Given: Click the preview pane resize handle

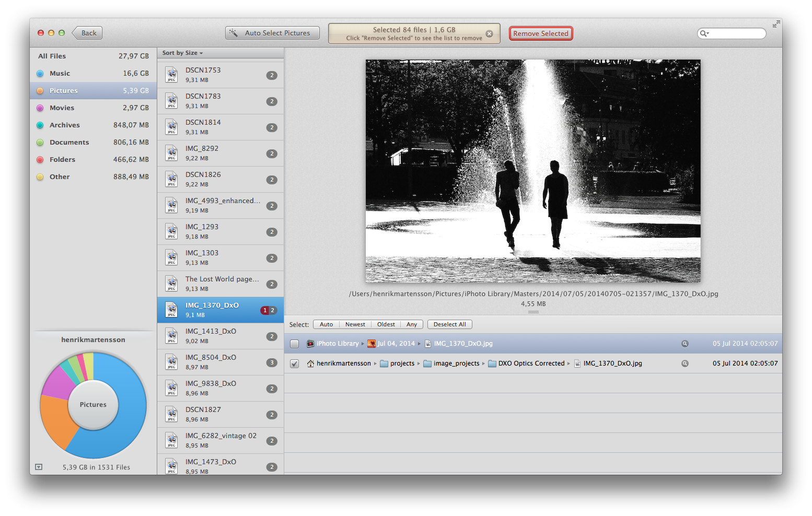Looking at the screenshot, I should pos(533,312).
